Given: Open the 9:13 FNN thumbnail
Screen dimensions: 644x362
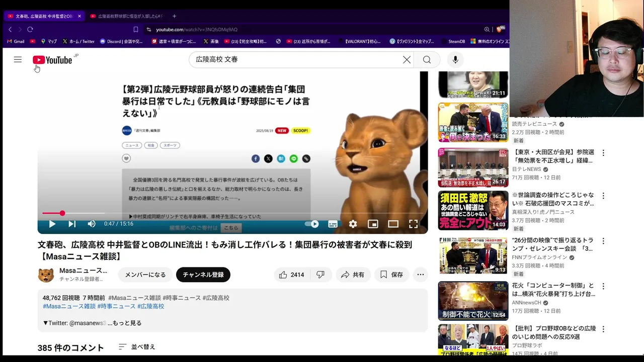Looking at the screenshot, I should 473,255.
